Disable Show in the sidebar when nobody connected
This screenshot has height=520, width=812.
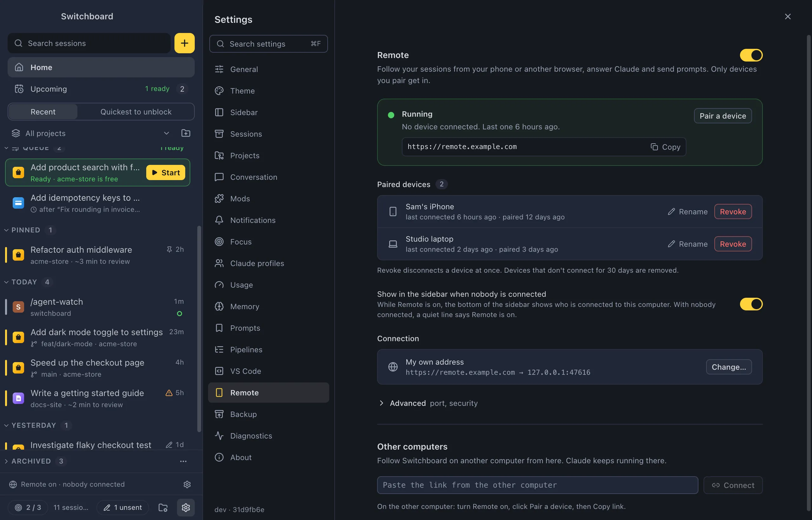(x=751, y=304)
